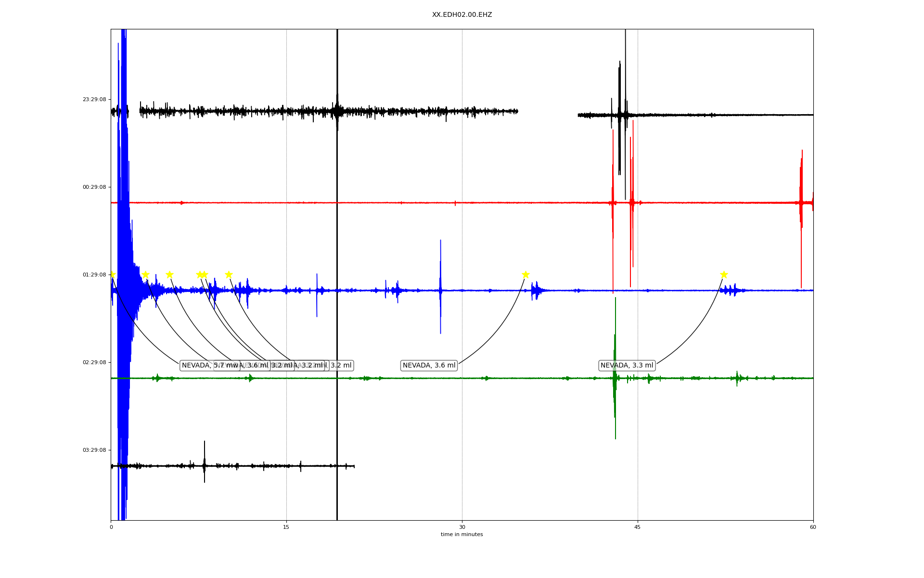Click the yellow star linked to the lone NEVADA 3.6 ml label
924x578 pixels.
526,275
